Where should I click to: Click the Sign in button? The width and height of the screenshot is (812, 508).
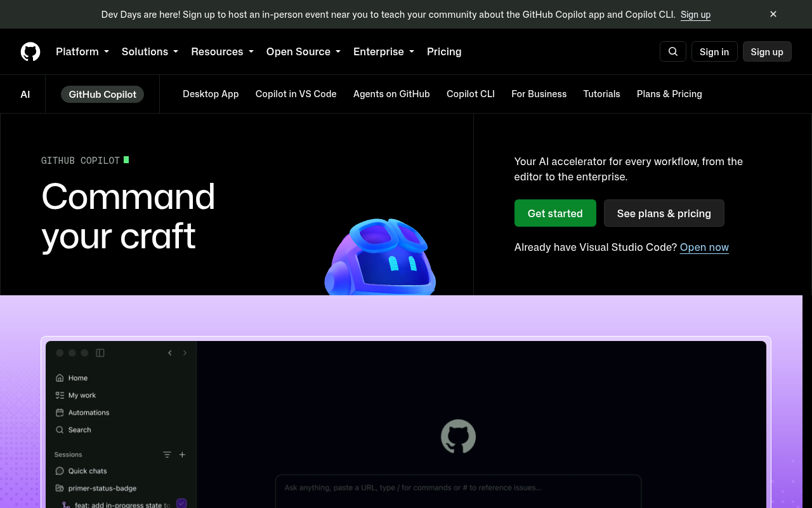(x=714, y=51)
